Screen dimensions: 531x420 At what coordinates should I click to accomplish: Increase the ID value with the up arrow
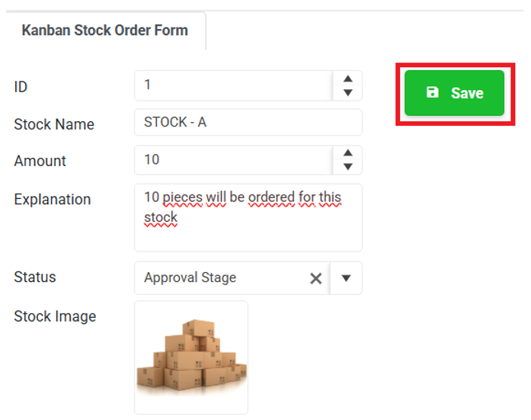[x=348, y=79]
